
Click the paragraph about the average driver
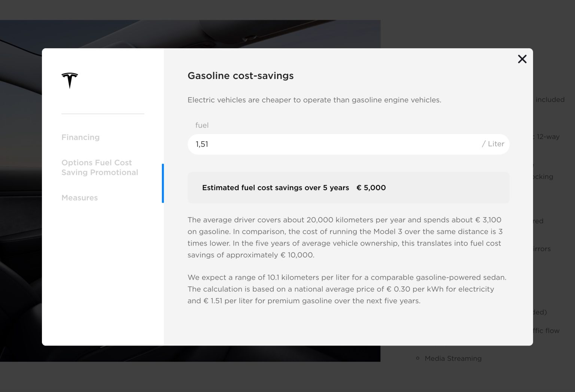coord(344,237)
